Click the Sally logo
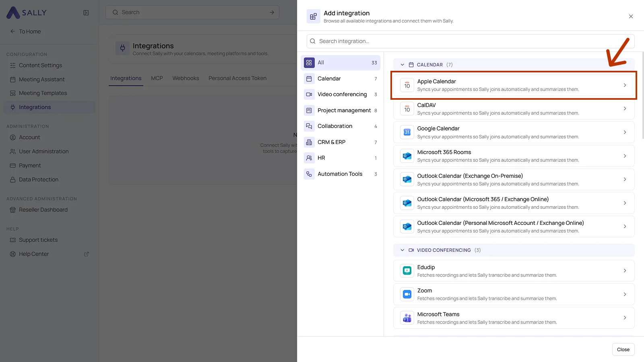The height and width of the screenshot is (362, 644). pyautogui.click(x=27, y=12)
